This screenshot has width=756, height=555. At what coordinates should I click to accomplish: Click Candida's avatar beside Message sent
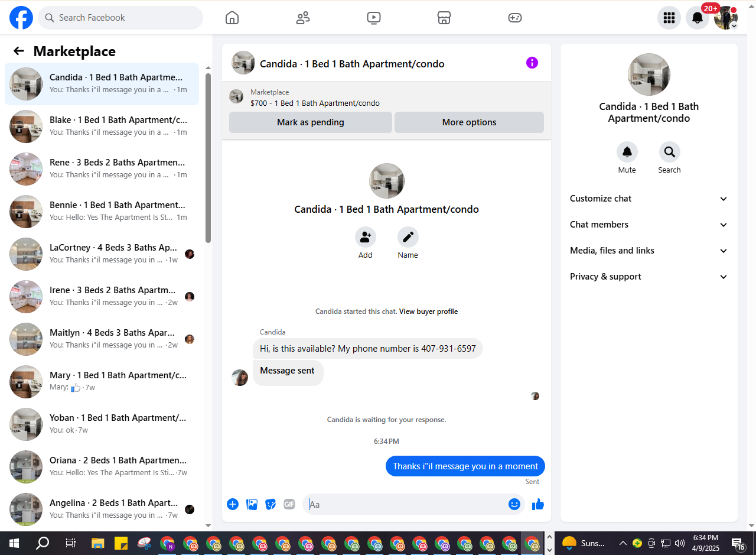[x=240, y=378]
